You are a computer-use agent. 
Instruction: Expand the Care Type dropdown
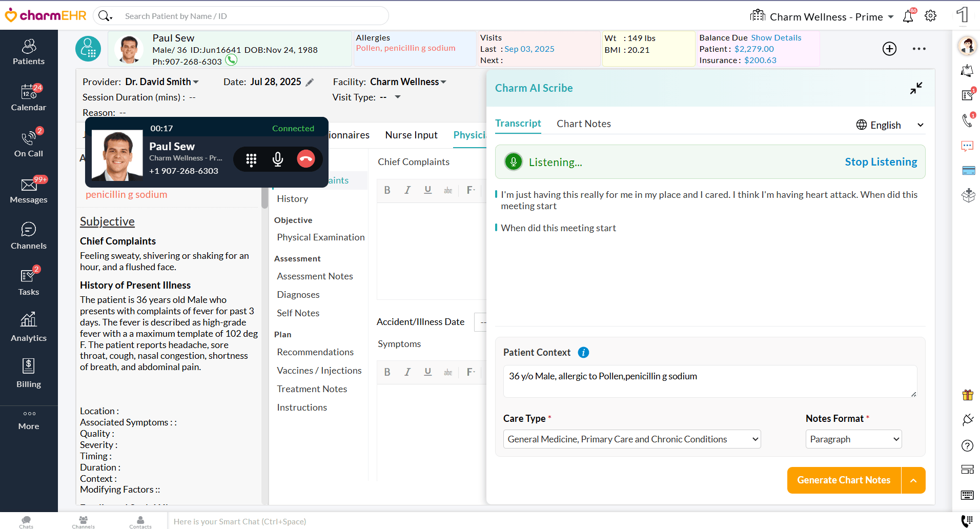631,439
